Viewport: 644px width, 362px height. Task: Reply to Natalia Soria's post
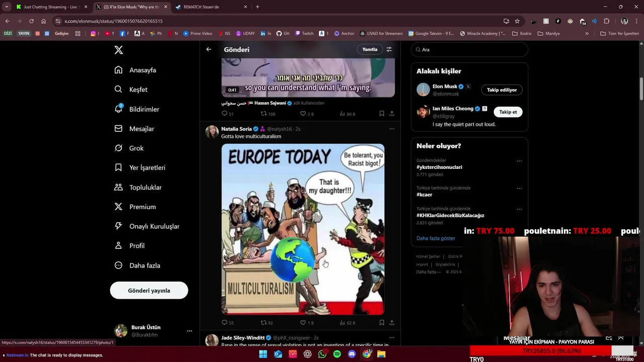click(x=227, y=323)
